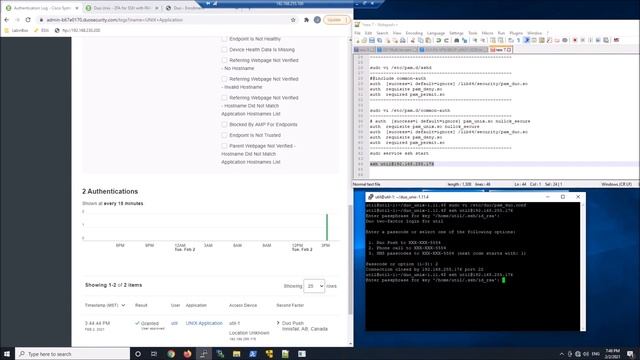Check Endpoint Is Not Healthy filter
Screen dimensions: 640x360
[224, 39]
